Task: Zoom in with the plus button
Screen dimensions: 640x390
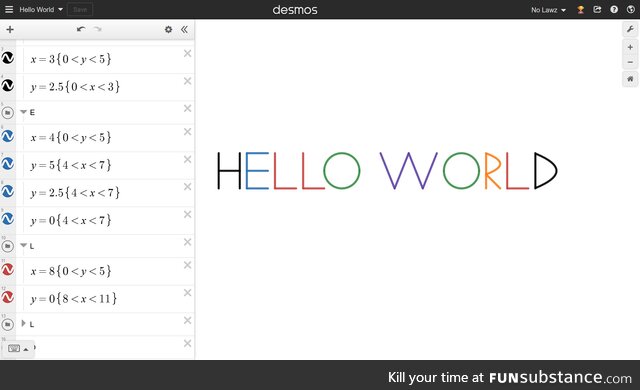Action: pyautogui.click(x=630, y=47)
